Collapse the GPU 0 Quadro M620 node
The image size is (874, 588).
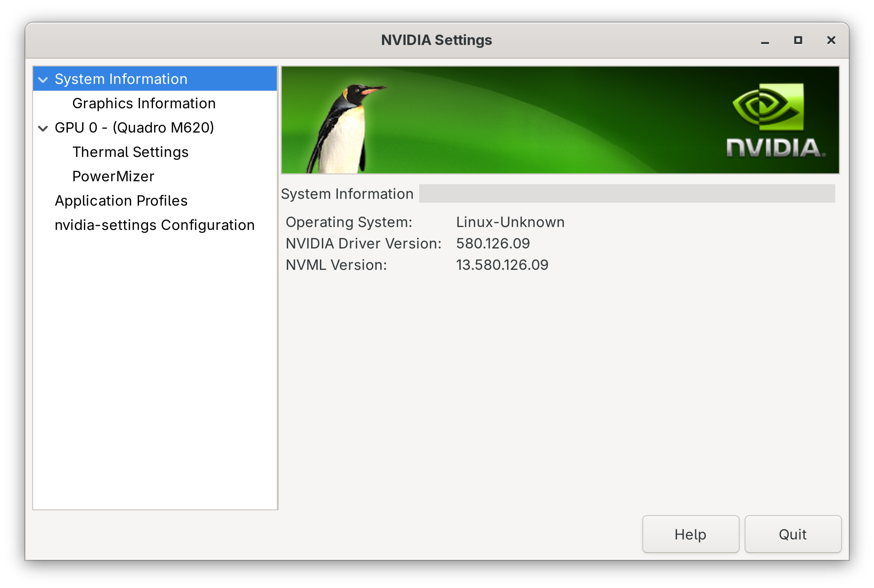tap(43, 128)
